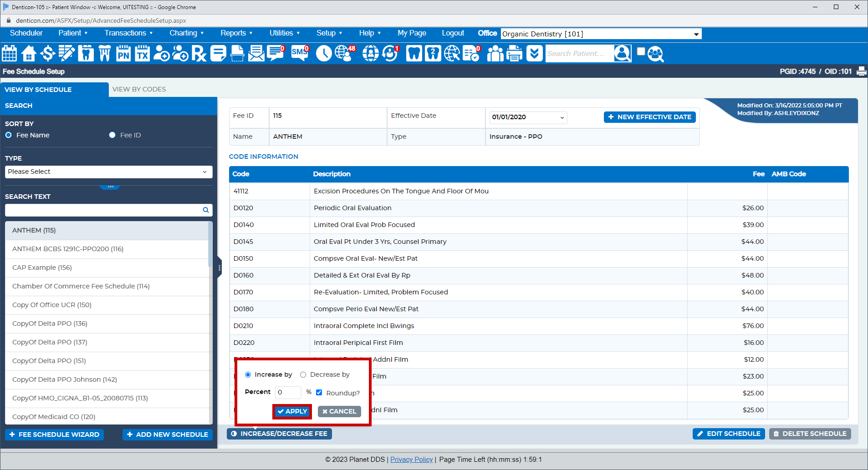868x470 pixels.
Task: Open the TX calendar icon
Action: [x=143, y=53]
